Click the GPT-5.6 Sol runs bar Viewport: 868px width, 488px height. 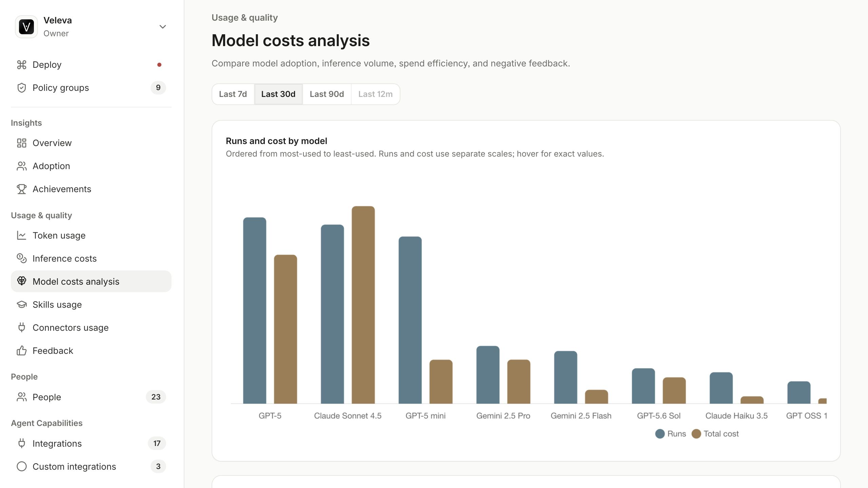[644, 386]
